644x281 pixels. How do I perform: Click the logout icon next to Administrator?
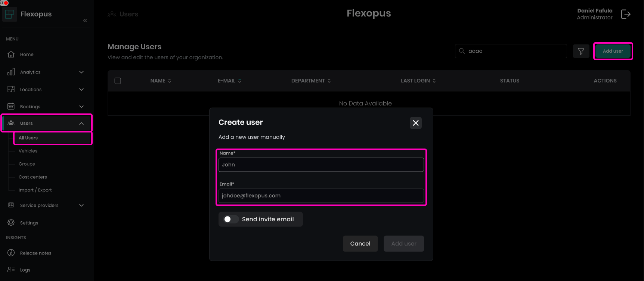tap(626, 14)
